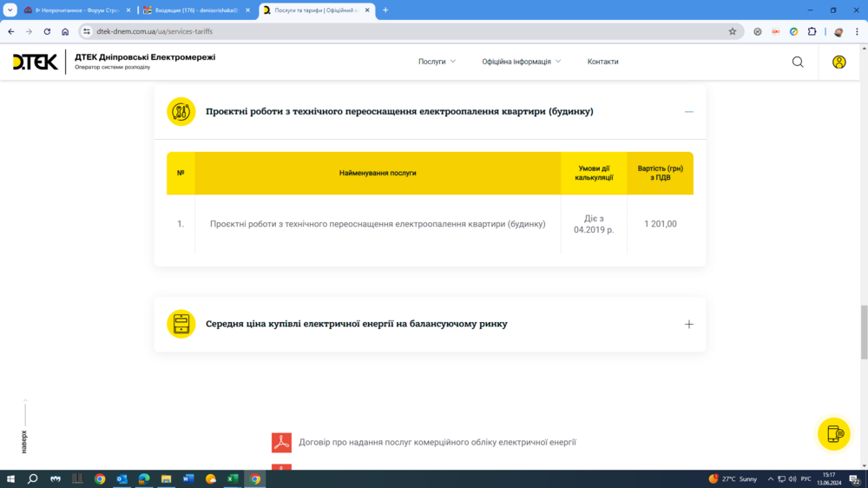Click the Проєктні роботи section heading
Image resolution: width=868 pixels, height=488 pixels.
[x=399, y=111]
